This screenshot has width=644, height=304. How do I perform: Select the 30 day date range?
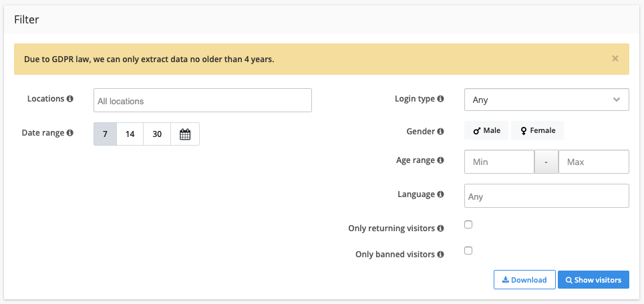(x=157, y=134)
